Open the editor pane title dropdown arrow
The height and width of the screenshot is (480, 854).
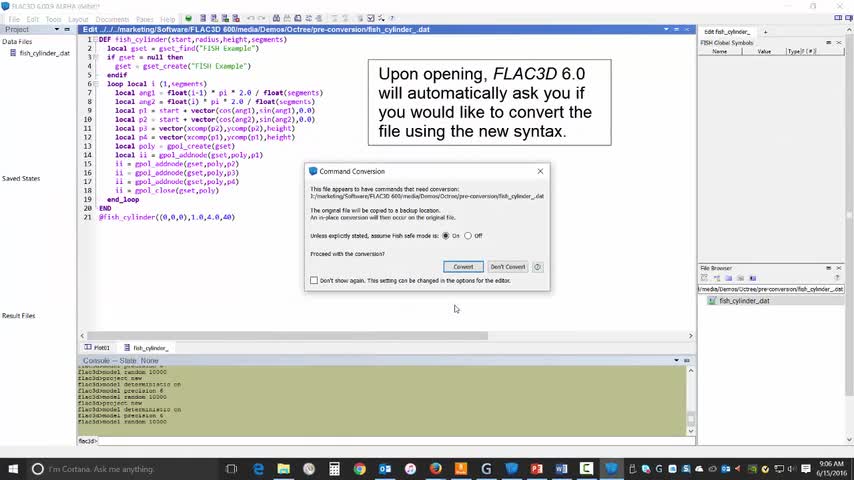click(666, 29)
